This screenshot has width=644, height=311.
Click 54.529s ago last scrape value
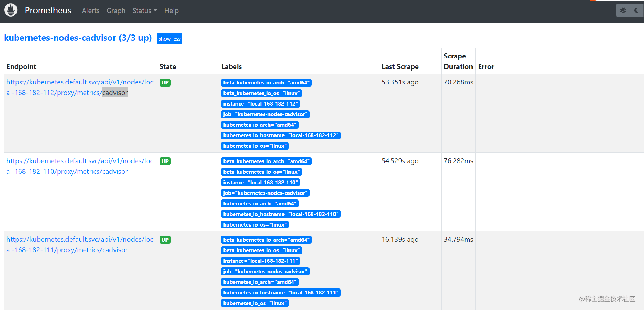click(400, 161)
